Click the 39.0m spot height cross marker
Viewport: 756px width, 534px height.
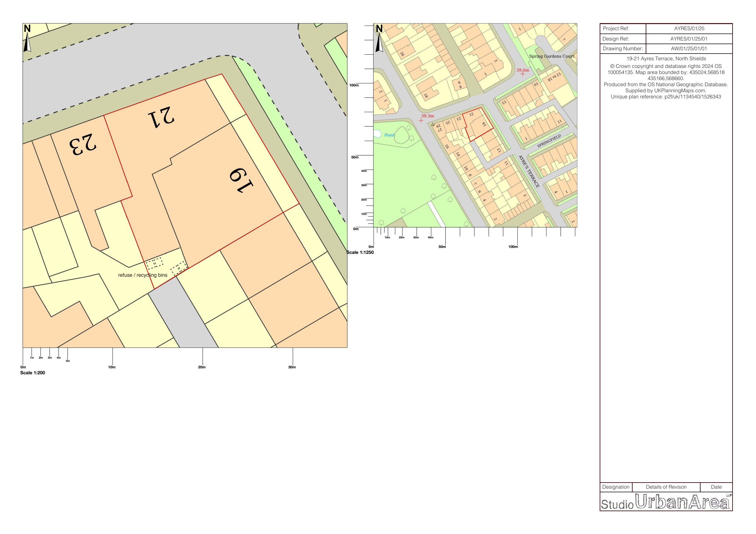point(523,74)
